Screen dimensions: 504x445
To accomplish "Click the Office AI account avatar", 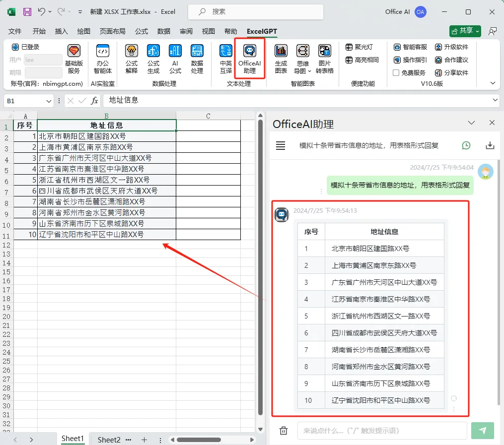I will [421, 12].
